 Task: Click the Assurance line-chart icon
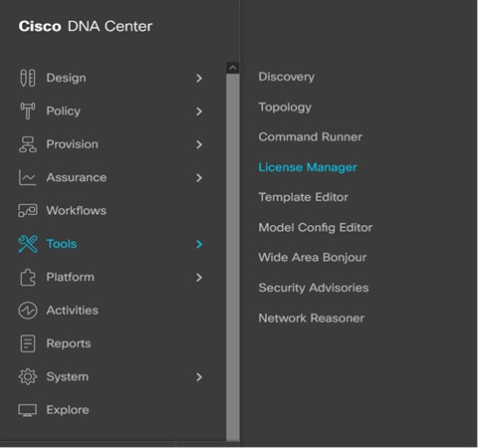click(28, 177)
